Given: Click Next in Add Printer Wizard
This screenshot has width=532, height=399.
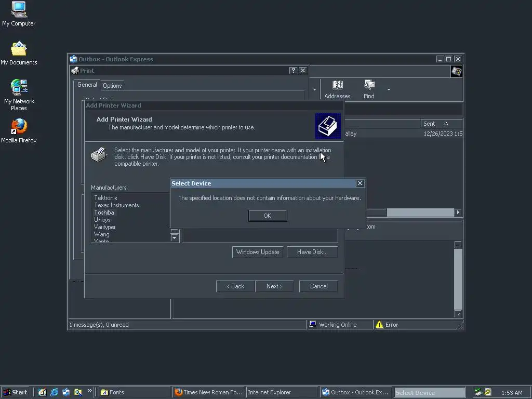Looking at the screenshot, I should pos(274,286).
